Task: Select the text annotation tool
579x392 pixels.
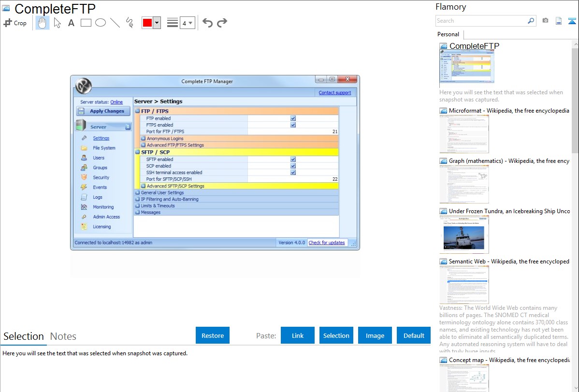Action: click(x=71, y=23)
